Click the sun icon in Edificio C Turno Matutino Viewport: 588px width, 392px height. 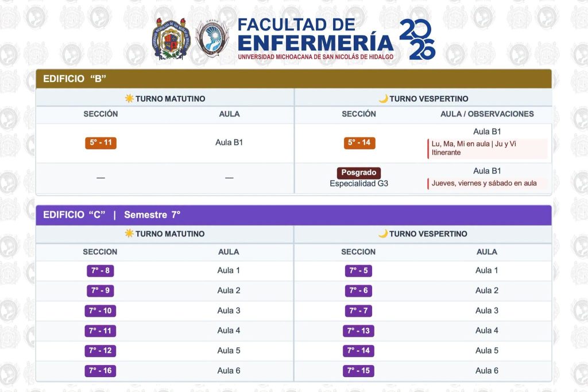click(x=129, y=234)
